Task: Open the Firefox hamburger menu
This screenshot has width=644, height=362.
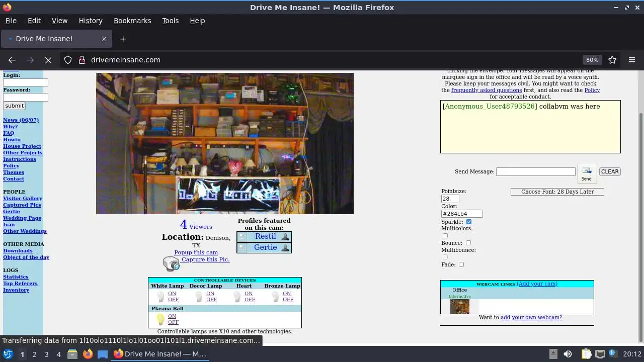Action: 632,60
